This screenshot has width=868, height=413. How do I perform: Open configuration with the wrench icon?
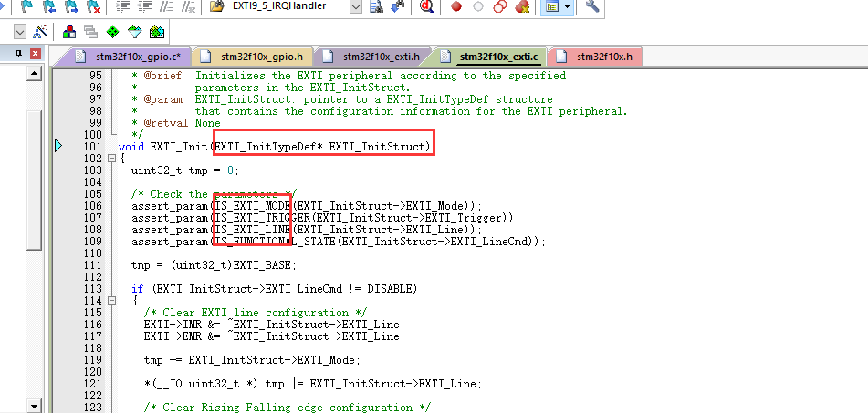click(x=591, y=6)
